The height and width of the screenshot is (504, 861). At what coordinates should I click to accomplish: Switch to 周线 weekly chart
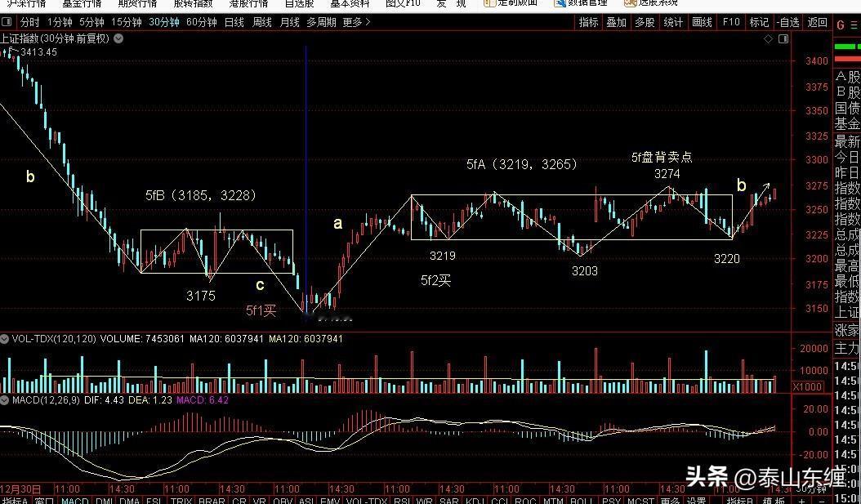(262, 23)
